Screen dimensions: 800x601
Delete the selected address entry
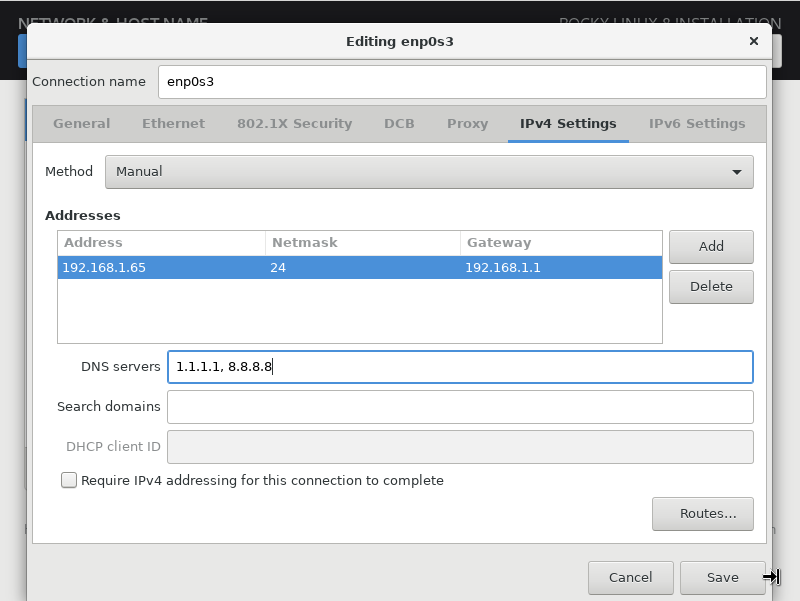[711, 286]
